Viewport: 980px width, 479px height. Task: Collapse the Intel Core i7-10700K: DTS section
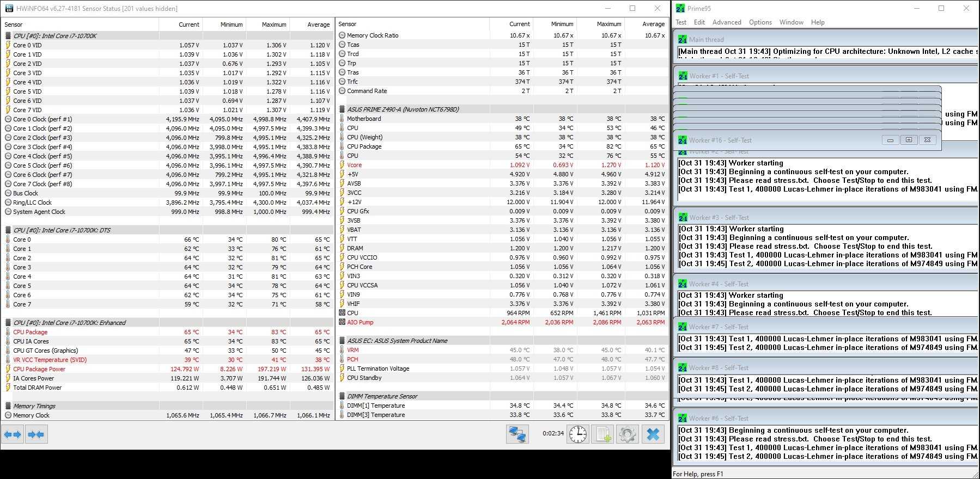[x=8, y=230]
